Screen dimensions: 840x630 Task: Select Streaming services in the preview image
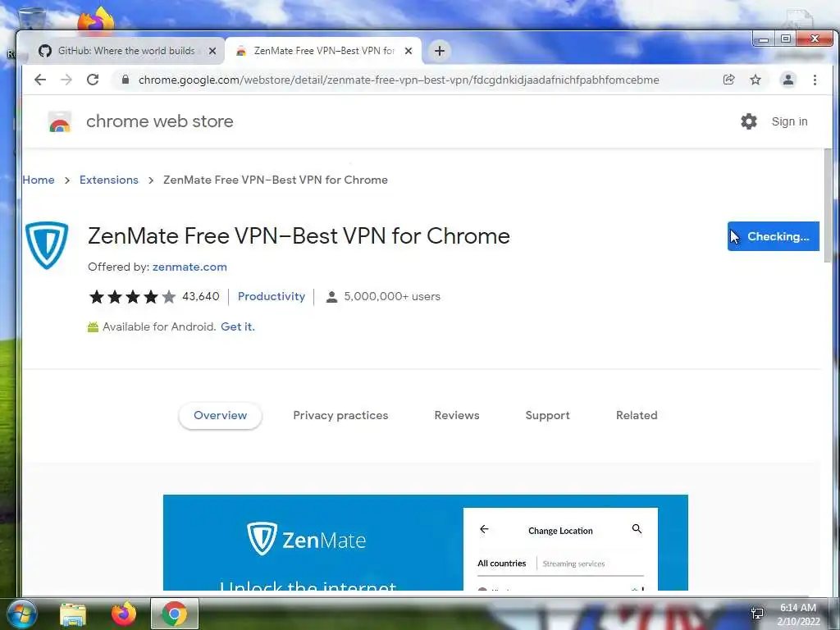tap(573, 564)
